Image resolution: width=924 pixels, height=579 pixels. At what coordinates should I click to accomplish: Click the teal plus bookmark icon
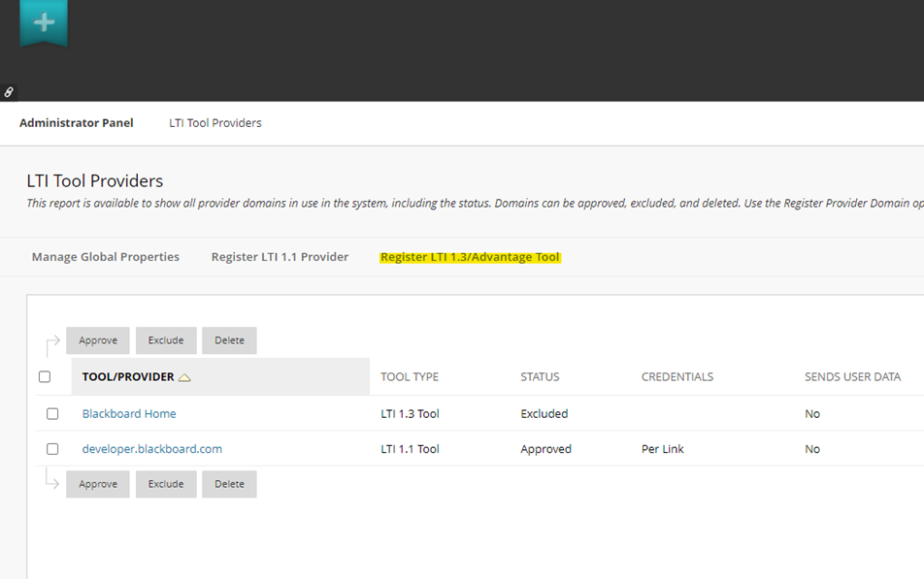point(44,22)
